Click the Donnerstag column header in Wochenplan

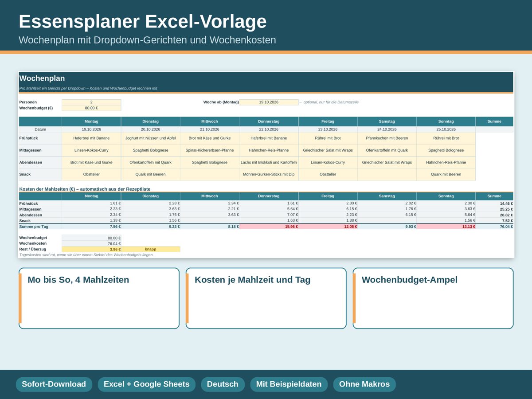pos(269,121)
